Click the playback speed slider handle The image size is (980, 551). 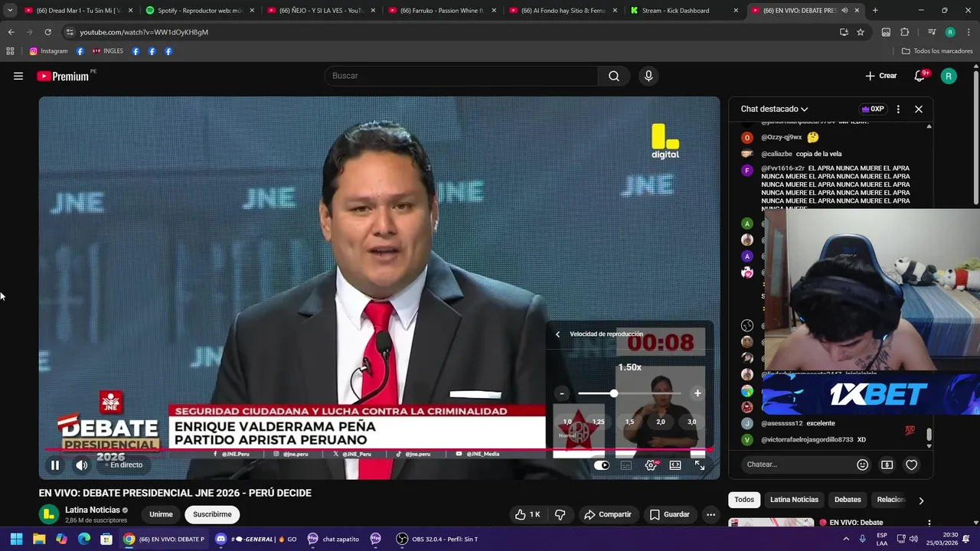coord(613,393)
